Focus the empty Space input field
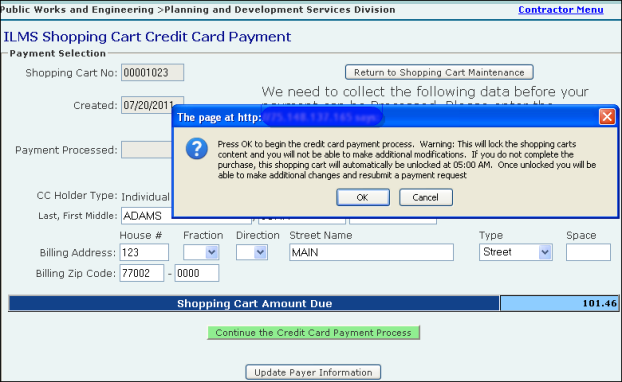The image size is (622, 382). [x=588, y=252]
